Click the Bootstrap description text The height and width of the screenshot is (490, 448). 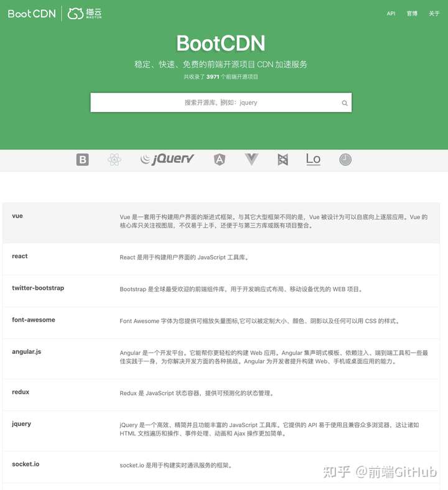(x=241, y=289)
